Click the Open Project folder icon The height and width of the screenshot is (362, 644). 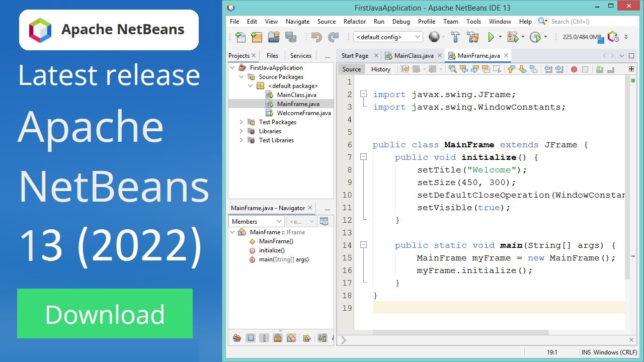(274, 37)
